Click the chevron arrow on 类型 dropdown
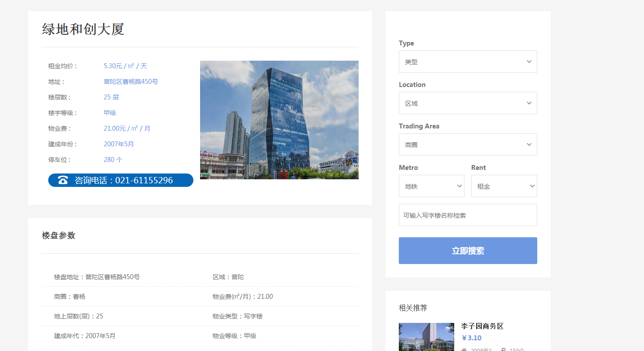This screenshot has height=351, width=644. (x=529, y=62)
